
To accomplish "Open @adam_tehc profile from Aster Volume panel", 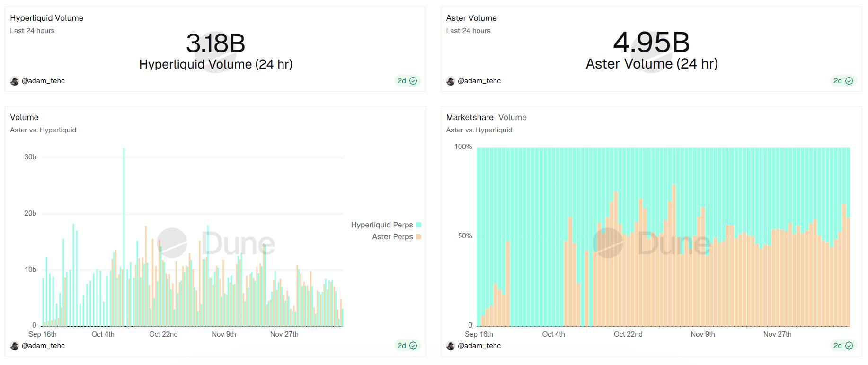I will [x=479, y=81].
